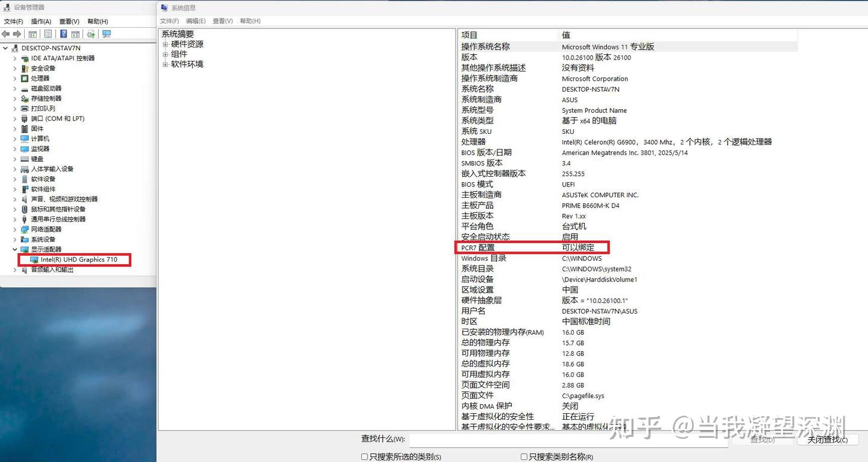Viewport: 868px width, 462px height.
Task: Open Properties using the toolbar icon
Action: 48,34
